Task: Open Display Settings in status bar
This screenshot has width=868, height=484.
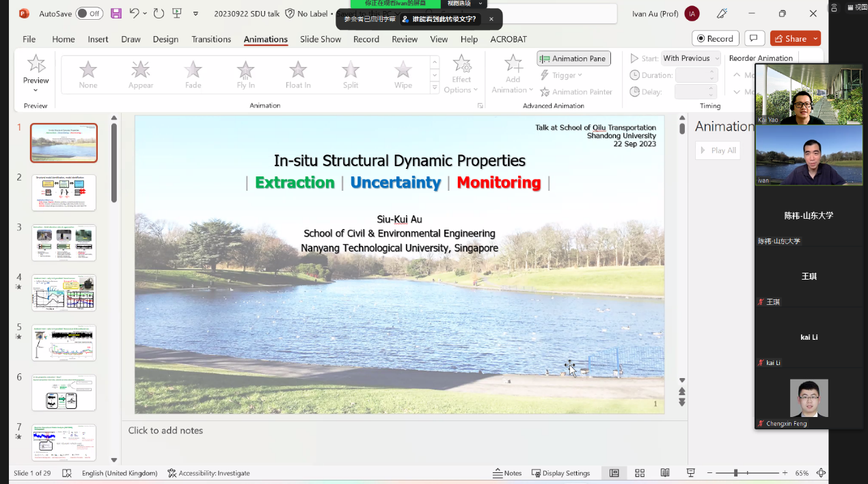Action: pyautogui.click(x=561, y=473)
